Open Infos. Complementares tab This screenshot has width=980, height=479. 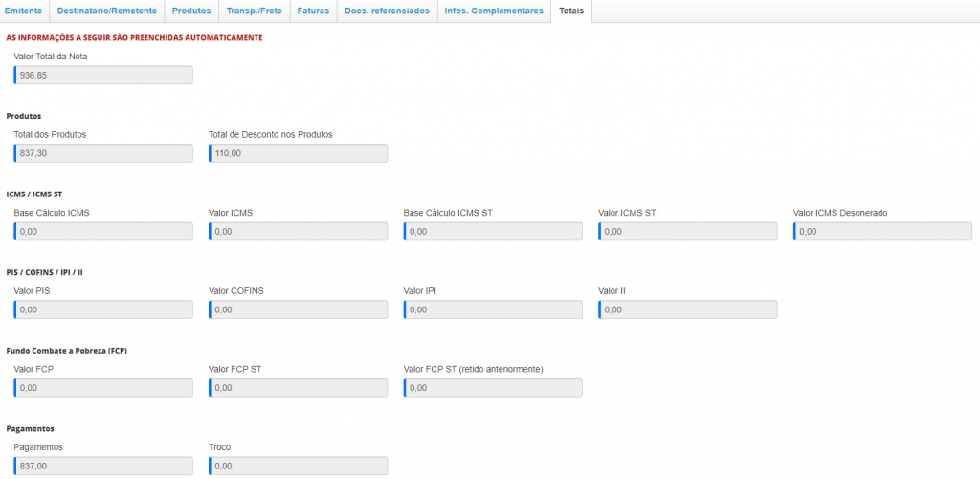(x=494, y=11)
